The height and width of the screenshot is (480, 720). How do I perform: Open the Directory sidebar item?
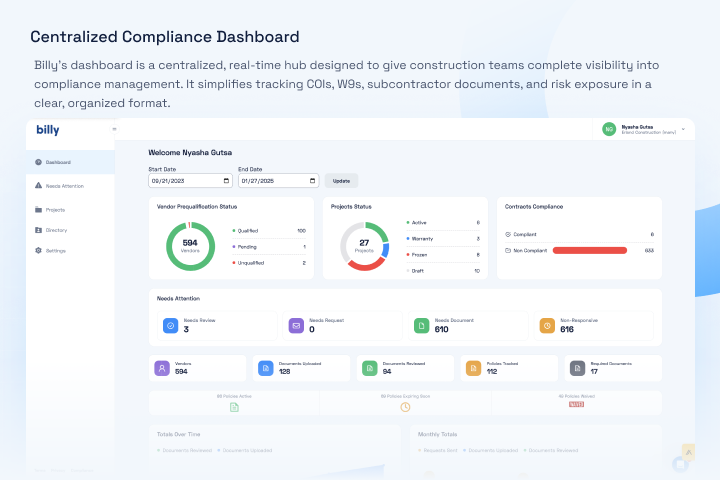click(70, 230)
